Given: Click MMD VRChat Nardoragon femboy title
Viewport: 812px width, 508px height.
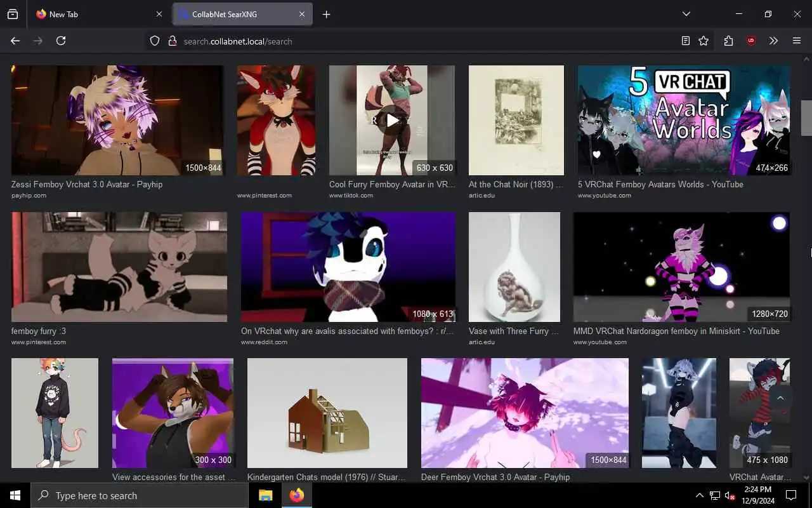Looking at the screenshot, I should point(676,331).
